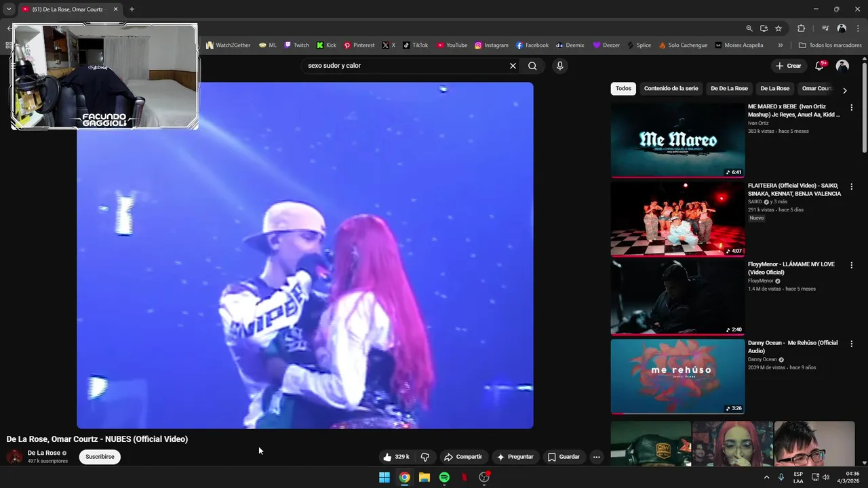Open options for FLAITEERA video
The width and height of the screenshot is (868, 488).
[852, 186]
